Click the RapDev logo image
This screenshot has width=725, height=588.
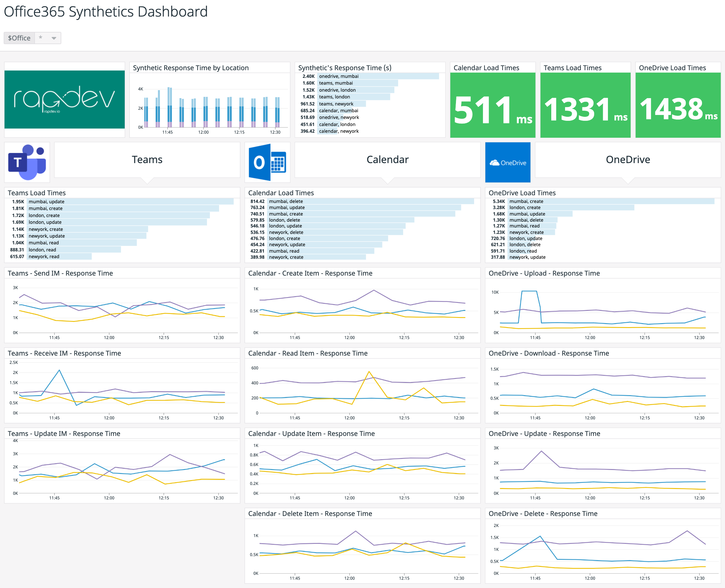[x=65, y=100]
